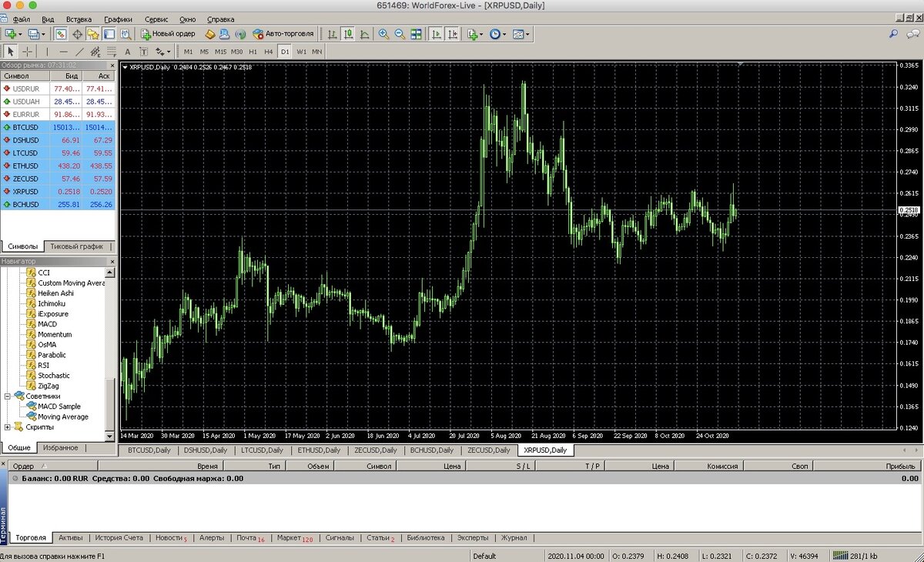924x562 pixels.
Task: Open the Тиковый график tab
Action: pos(77,246)
